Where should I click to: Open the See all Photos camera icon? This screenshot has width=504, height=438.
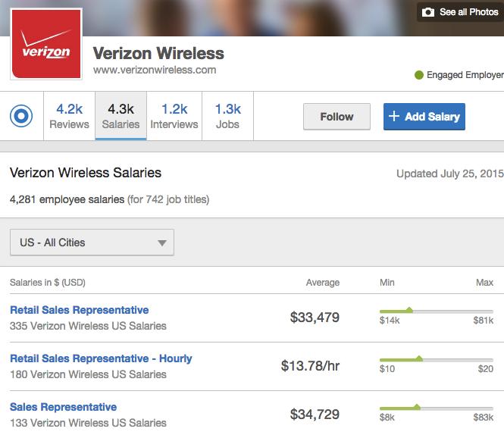click(427, 12)
